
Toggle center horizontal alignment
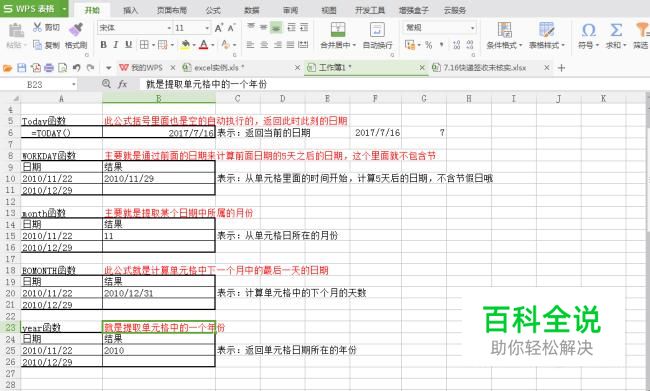click(264, 45)
